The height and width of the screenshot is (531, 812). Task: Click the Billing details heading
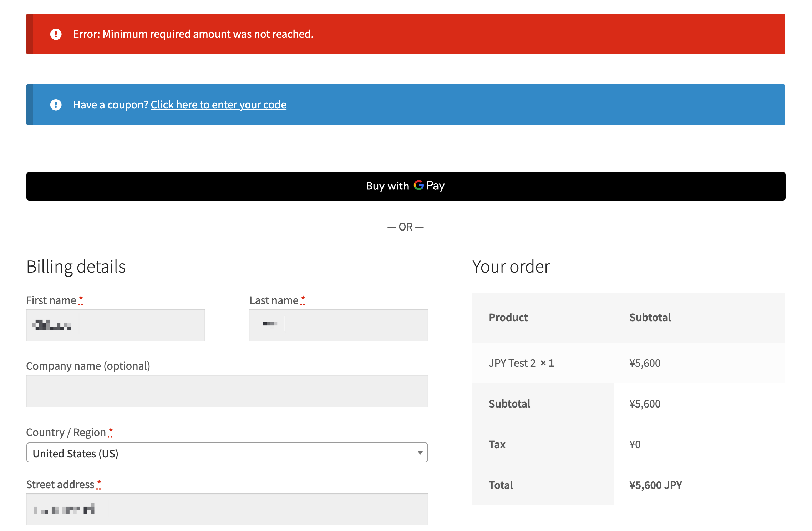76,267
